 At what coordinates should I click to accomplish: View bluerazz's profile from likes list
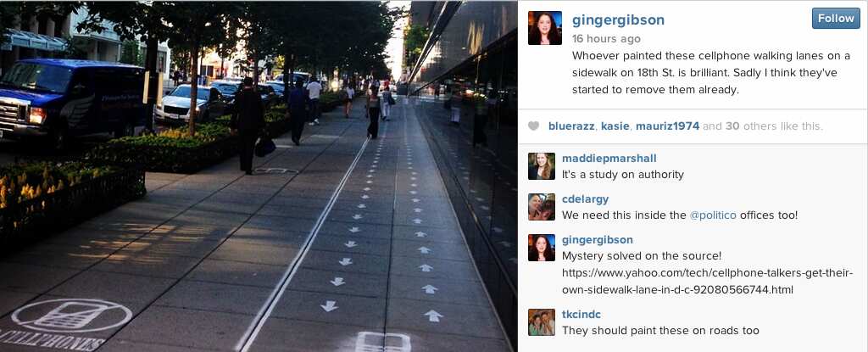pyautogui.click(x=572, y=126)
